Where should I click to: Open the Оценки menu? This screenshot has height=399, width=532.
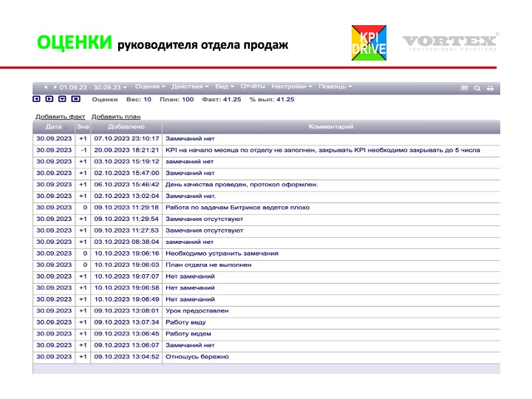[x=150, y=87]
